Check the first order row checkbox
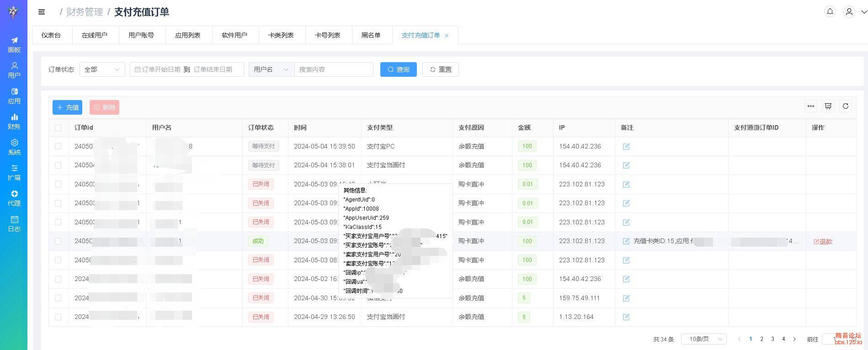Screen dimensions: 868x350 pyautogui.click(x=58, y=147)
